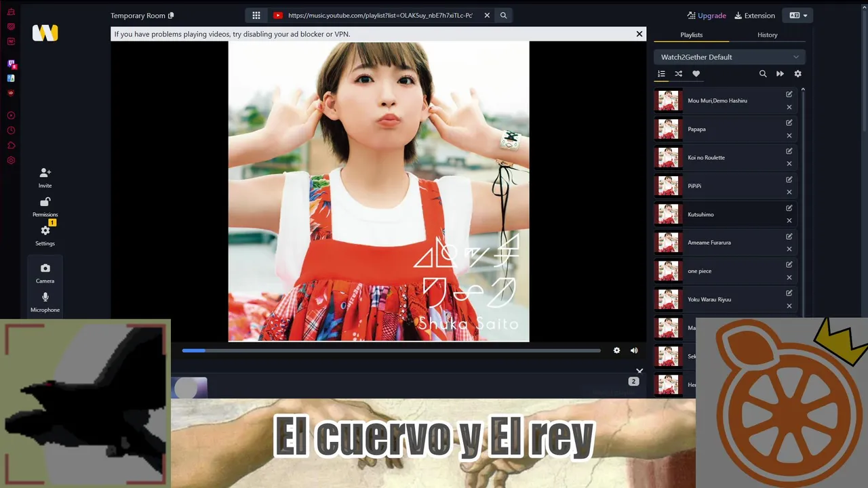Screen dimensions: 868x488
Task: Open playlist settings gear
Action: 797,74
